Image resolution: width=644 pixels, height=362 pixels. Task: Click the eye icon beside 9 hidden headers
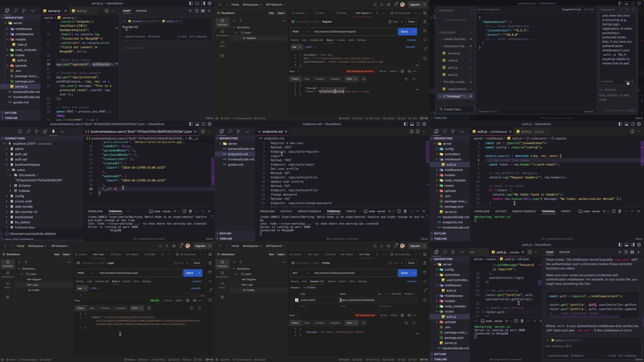(304, 288)
